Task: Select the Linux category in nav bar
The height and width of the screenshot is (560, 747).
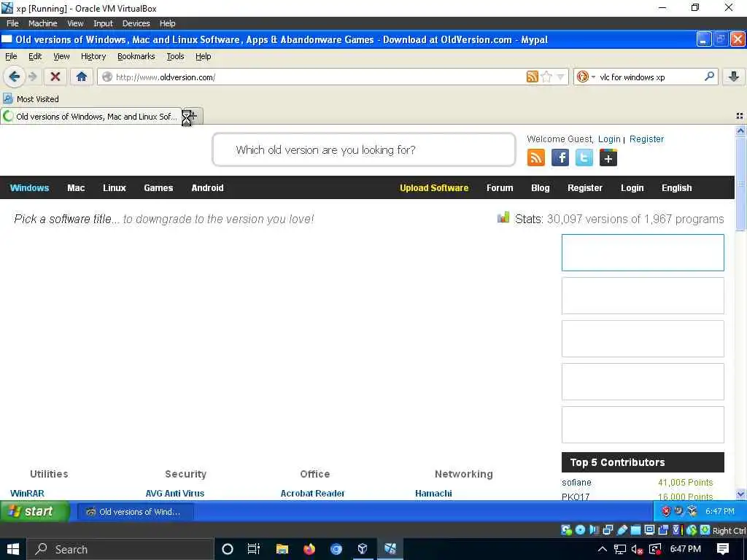Action: 115,187
